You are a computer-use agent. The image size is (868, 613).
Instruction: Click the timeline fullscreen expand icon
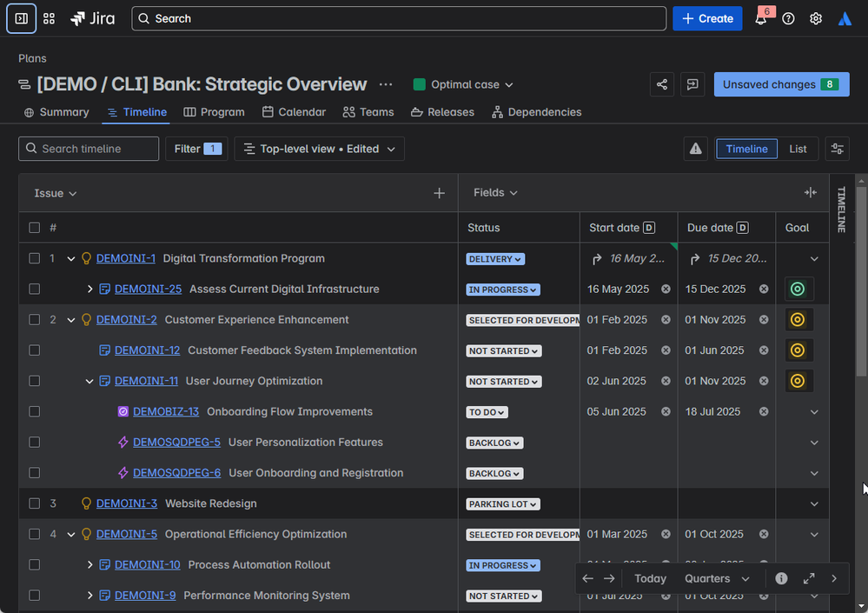point(809,578)
